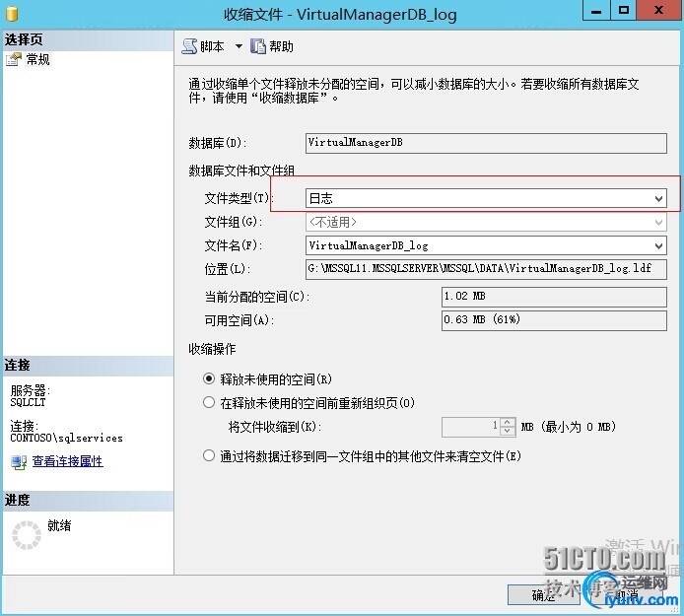The image size is (684, 616).
Task: Click the 确定 button
Action: tap(543, 594)
